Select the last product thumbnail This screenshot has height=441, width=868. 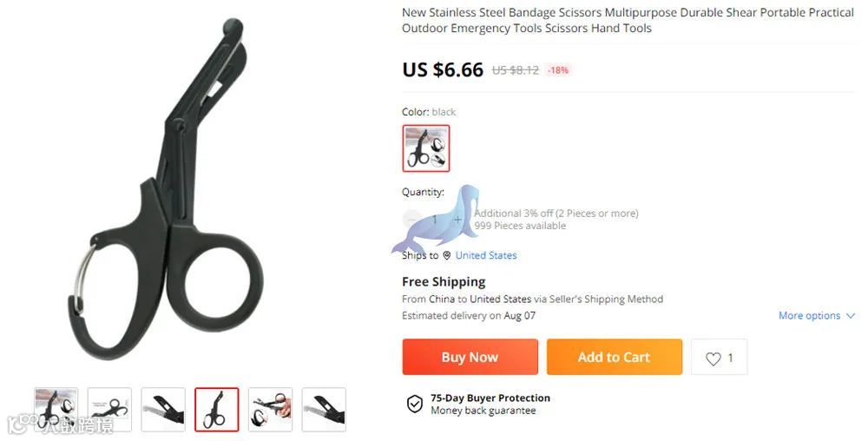(x=324, y=410)
